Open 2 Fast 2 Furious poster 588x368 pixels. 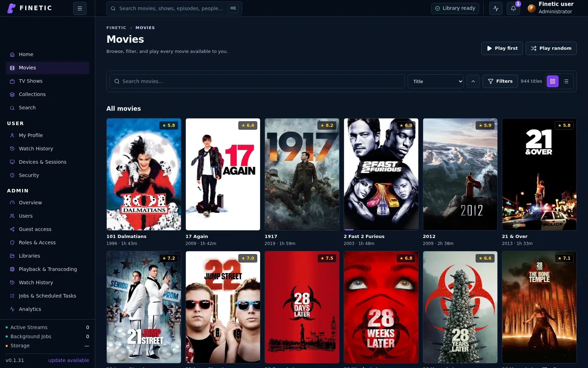coord(381,174)
